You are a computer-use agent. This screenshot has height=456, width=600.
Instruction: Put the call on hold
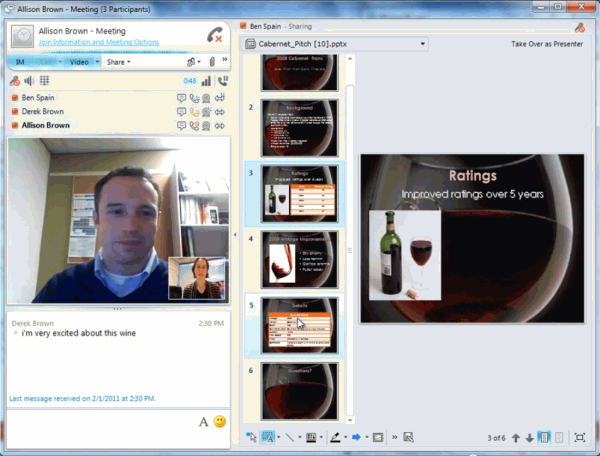point(223,81)
